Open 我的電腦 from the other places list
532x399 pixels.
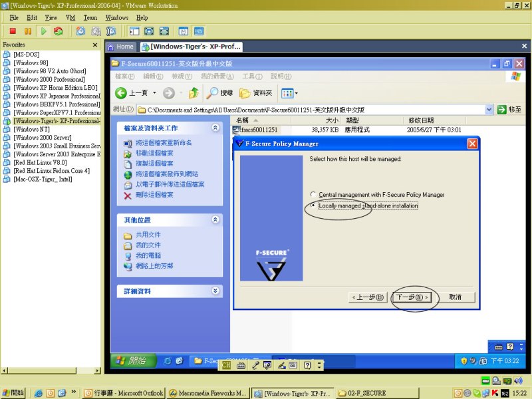point(148,255)
